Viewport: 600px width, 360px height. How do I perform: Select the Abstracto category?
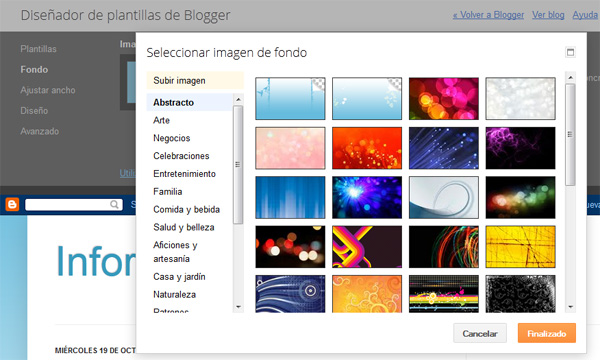189,102
